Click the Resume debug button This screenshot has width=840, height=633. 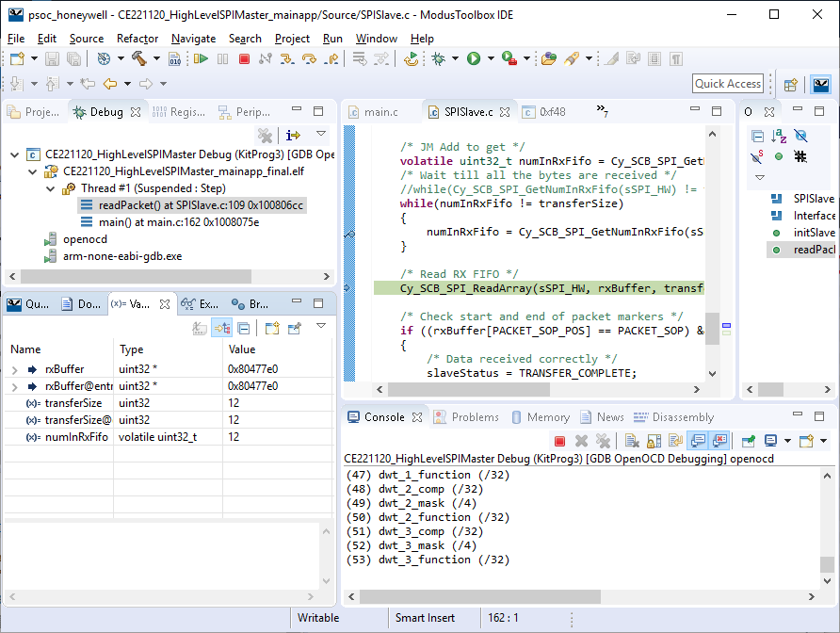click(x=201, y=59)
